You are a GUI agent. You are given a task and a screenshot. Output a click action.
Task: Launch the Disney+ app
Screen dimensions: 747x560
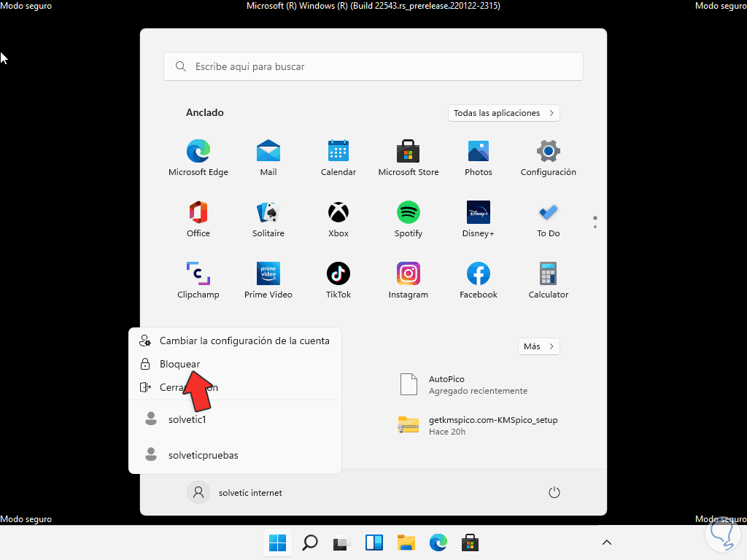click(479, 219)
